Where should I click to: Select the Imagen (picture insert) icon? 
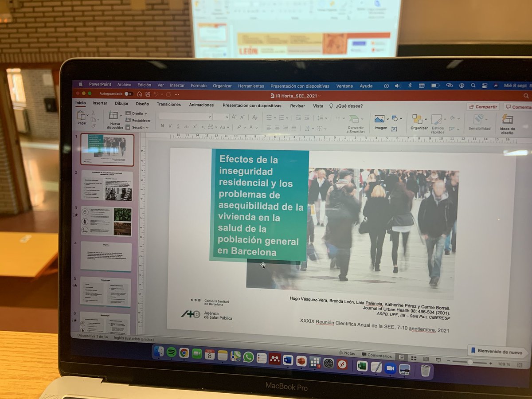tap(379, 119)
